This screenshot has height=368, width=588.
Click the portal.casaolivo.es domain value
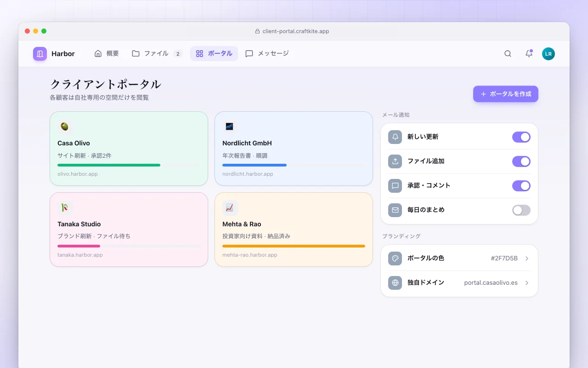[x=491, y=283]
